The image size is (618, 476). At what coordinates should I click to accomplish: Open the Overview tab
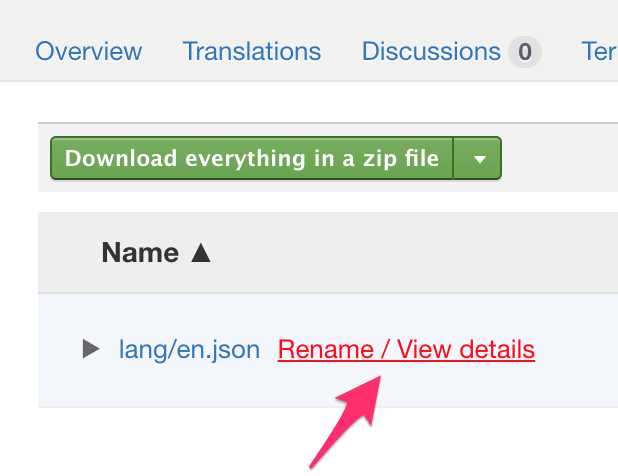coord(89,51)
